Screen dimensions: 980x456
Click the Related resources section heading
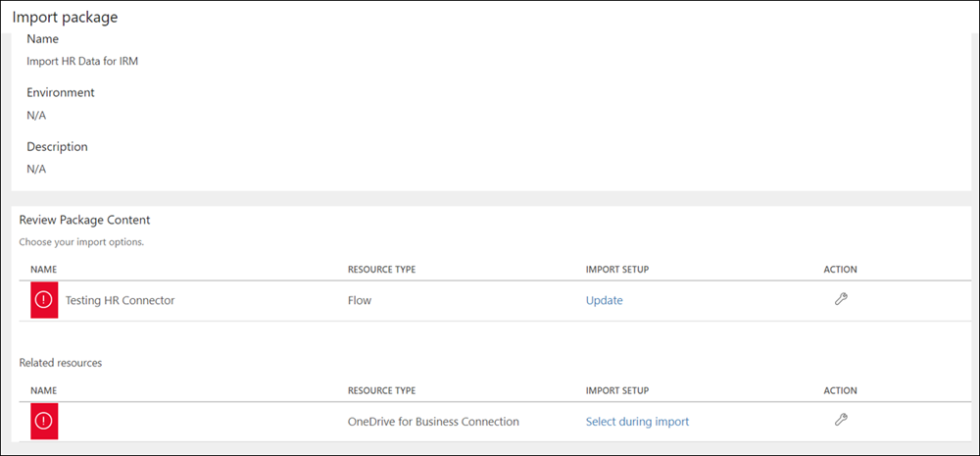tap(61, 363)
